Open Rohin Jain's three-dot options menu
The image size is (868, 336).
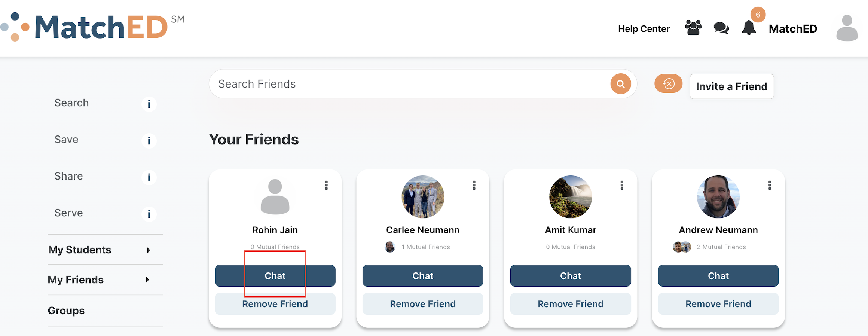coord(326,185)
